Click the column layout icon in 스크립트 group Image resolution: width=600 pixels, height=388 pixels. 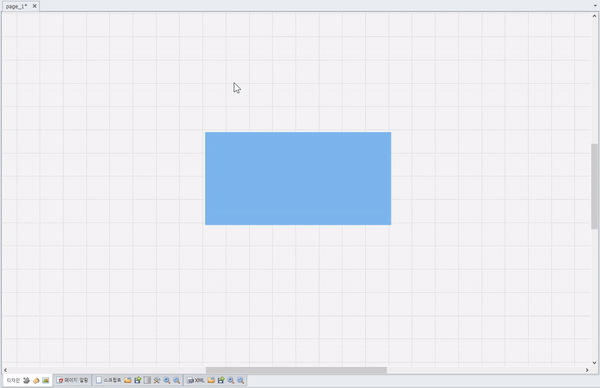pyautogui.click(x=147, y=380)
